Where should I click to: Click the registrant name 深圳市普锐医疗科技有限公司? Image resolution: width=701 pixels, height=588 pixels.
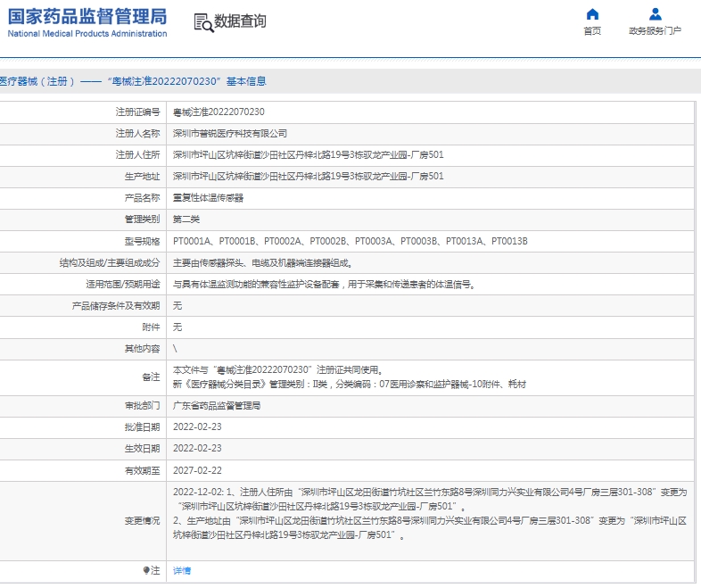pyautogui.click(x=229, y=133)
